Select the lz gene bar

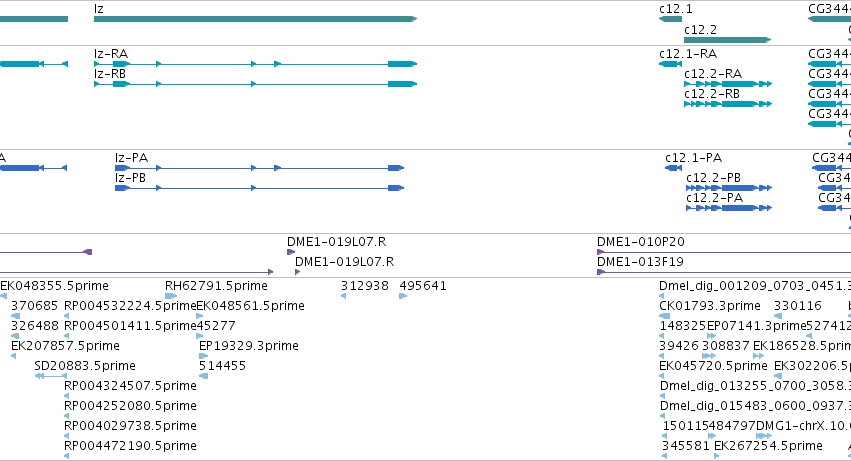click(255, 19)
